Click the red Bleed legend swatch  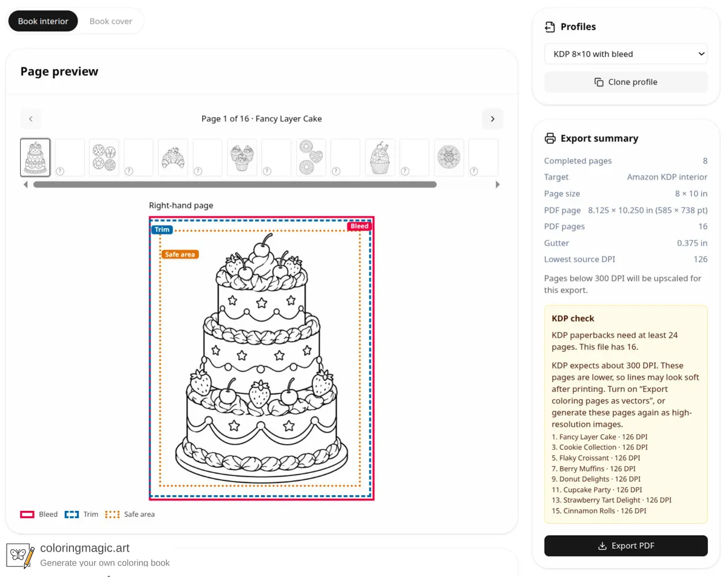[27, 514]
